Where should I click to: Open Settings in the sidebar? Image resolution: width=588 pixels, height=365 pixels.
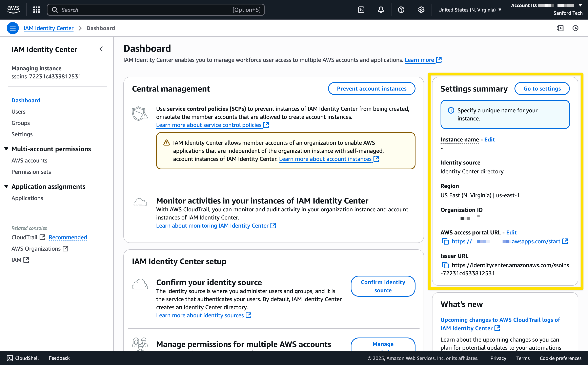point(22,134)
